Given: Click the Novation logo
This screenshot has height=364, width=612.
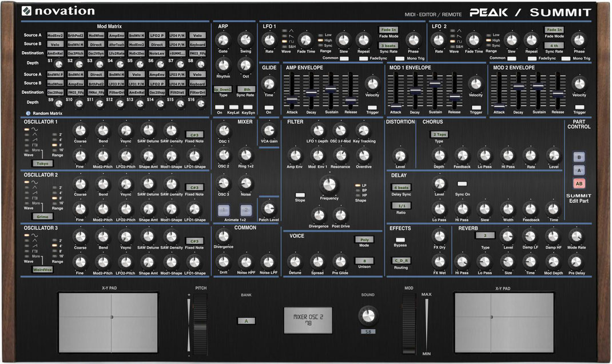Looking at the screenshot, I should 57,10.
